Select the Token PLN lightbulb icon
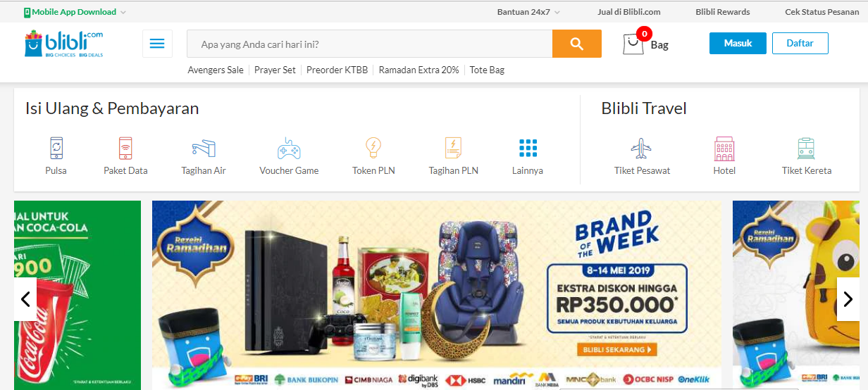Viewport: 868px width, 390px height. 373,148
